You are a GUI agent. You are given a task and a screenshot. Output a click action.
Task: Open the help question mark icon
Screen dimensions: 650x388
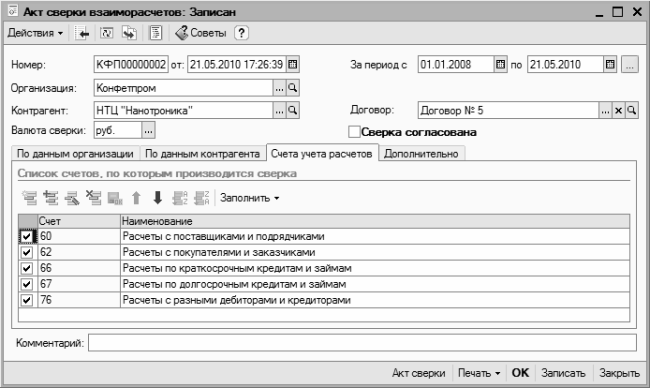pyautogui.click(x=241, y=33)
